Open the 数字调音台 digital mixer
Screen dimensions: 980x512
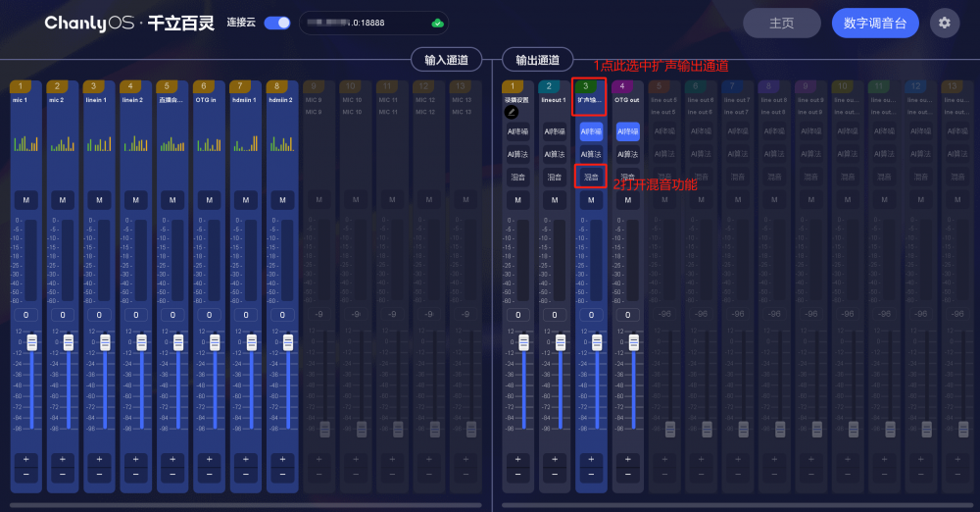(x=875, y=23)
